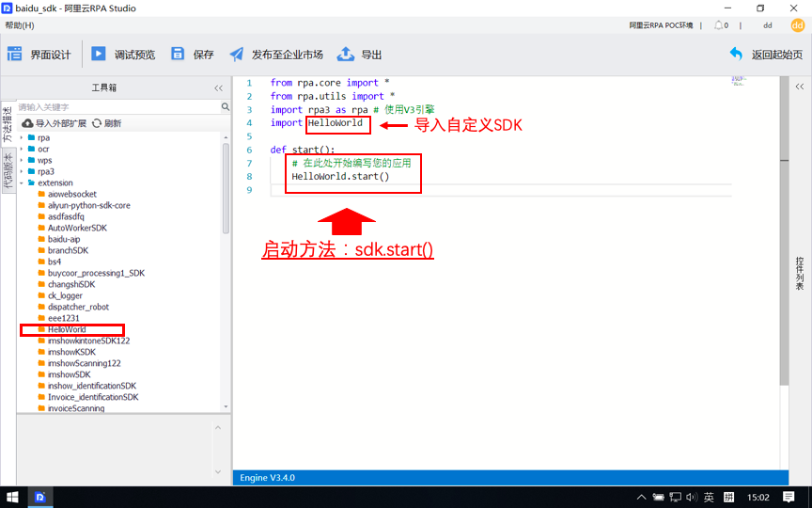Viewport: 812px width, 508px height.
Task: Click the description pane up arrow
Action: tap(218, 428)
